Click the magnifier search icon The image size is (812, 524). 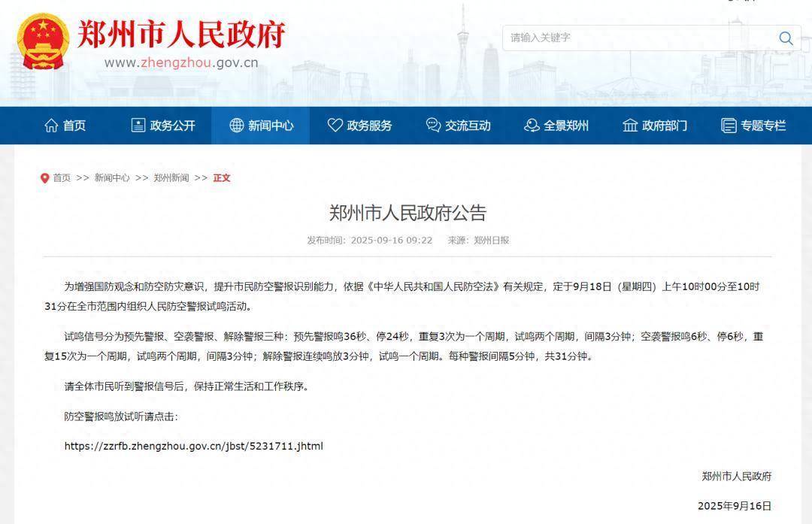click(786, 38)
